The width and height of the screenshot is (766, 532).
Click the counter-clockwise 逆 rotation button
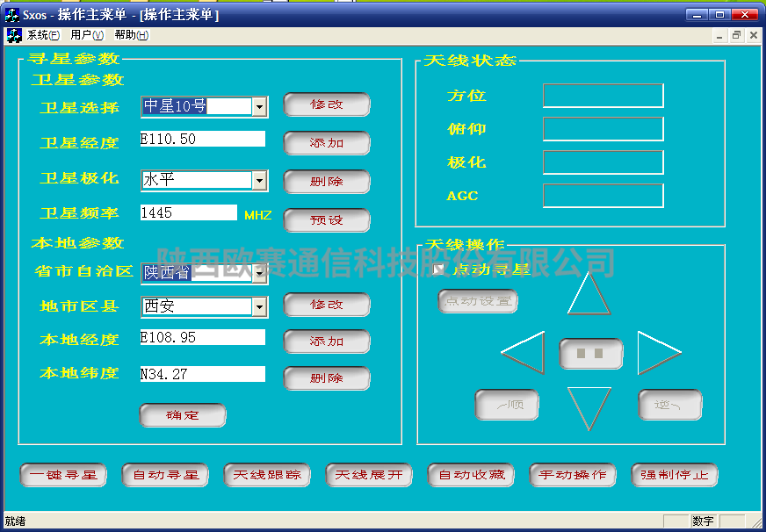tap(669, 405)
